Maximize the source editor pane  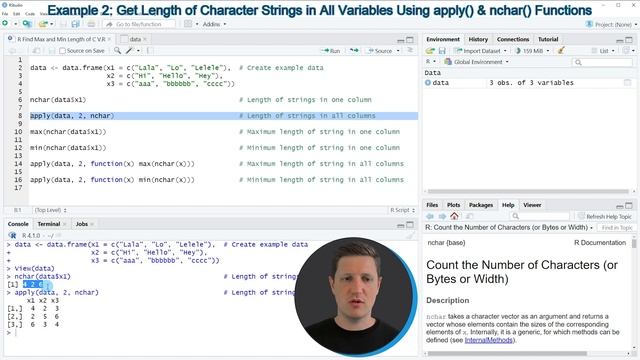(410, 40)
